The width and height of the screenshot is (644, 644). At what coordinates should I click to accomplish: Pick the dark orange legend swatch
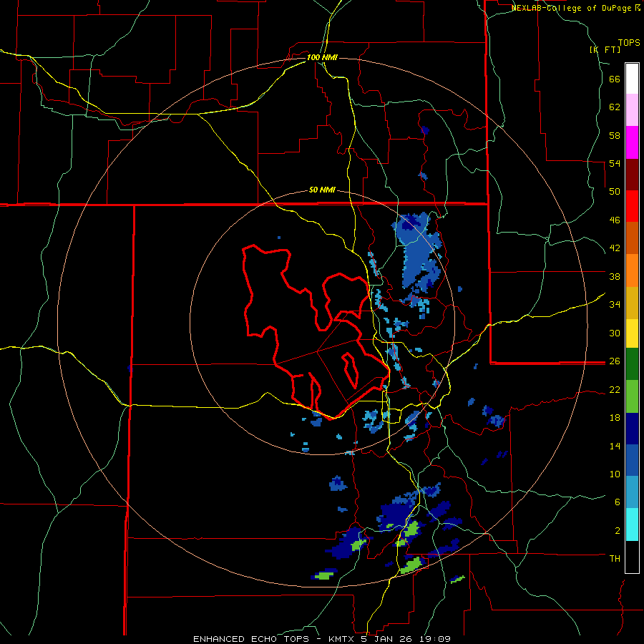click(x=632, y=238)
